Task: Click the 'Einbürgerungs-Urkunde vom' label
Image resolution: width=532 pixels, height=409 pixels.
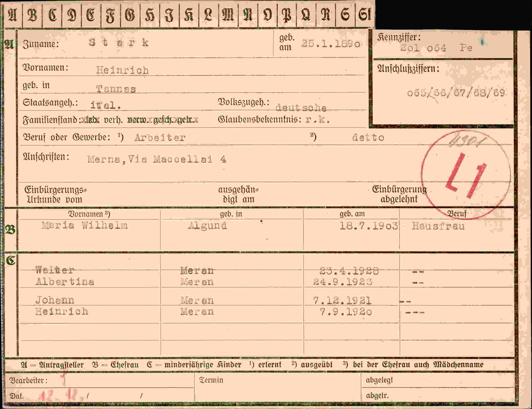Action: pyautogui.click(x=55, y=194)
